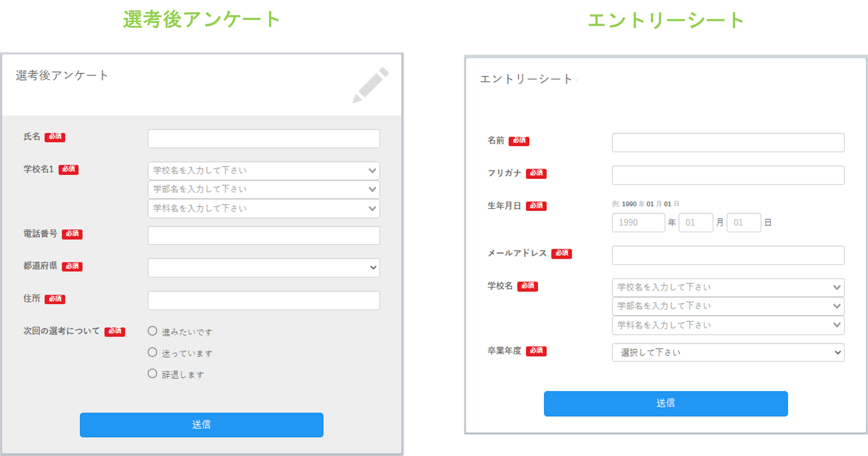Click 送信 button in the エントリーシート form
The width and height of the screenshot is (868, 456).
665,403
